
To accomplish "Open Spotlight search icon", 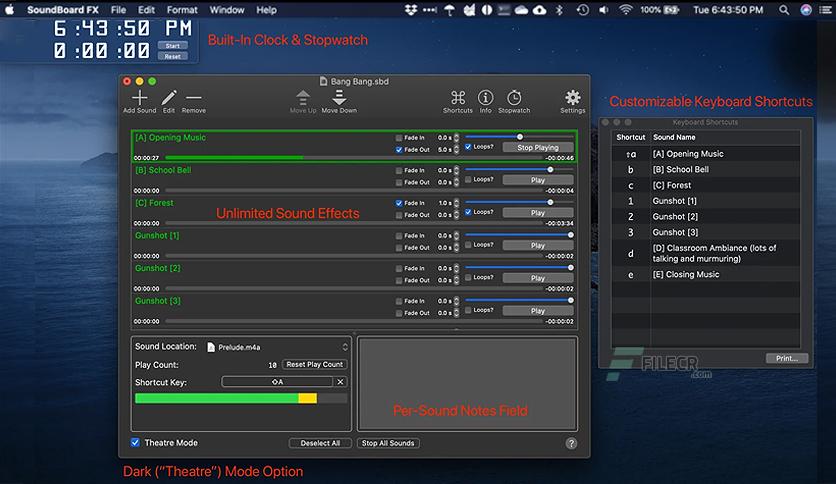I will [x=784, y=10].
